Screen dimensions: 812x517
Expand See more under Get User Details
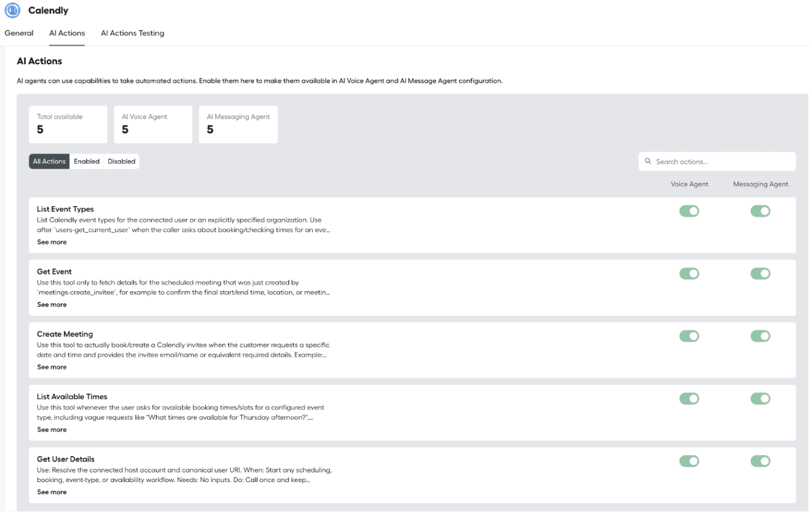pyautogui.click(x=52, y=492)
